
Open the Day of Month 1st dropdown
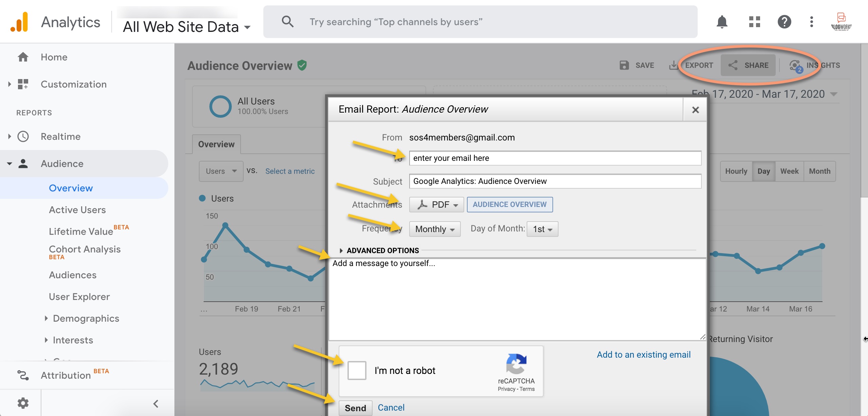[542, 229]
